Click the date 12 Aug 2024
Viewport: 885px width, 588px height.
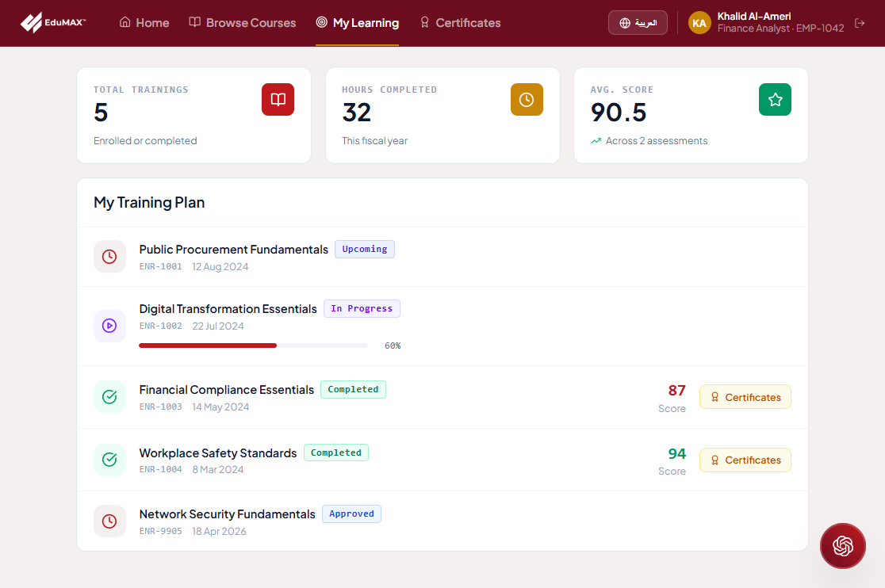point(220,266)
